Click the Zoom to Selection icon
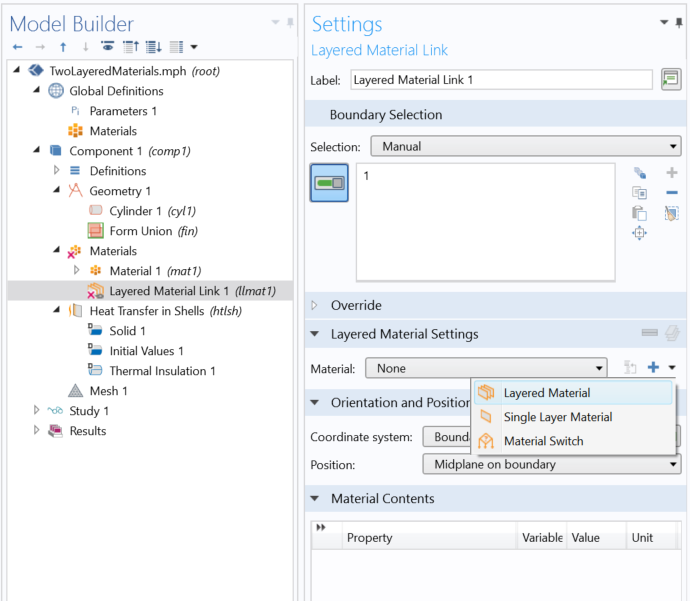690x601 pixels. click(x=639, y=232)
